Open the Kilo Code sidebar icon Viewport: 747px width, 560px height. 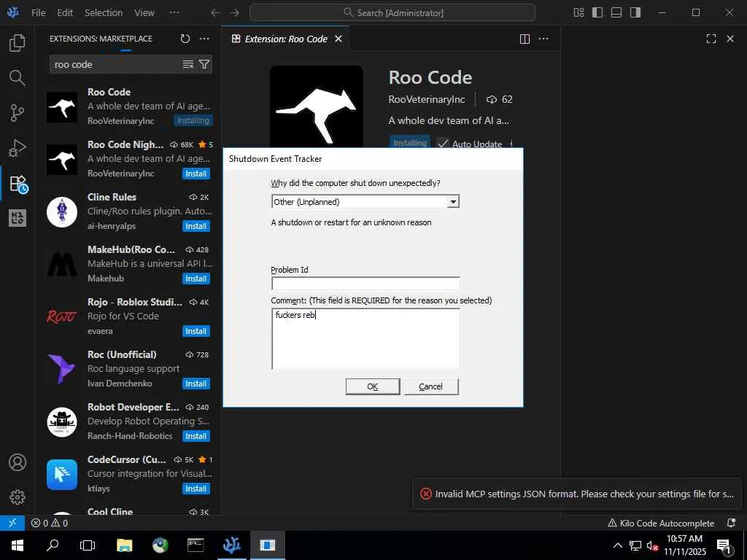[x=18, y=218]
